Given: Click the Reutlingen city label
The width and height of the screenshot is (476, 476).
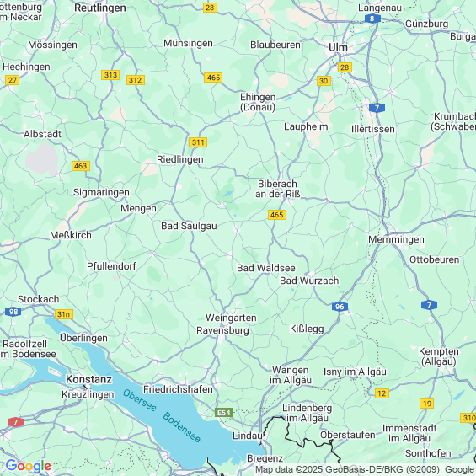Looking at the screenshot, I should pos(100,8).
